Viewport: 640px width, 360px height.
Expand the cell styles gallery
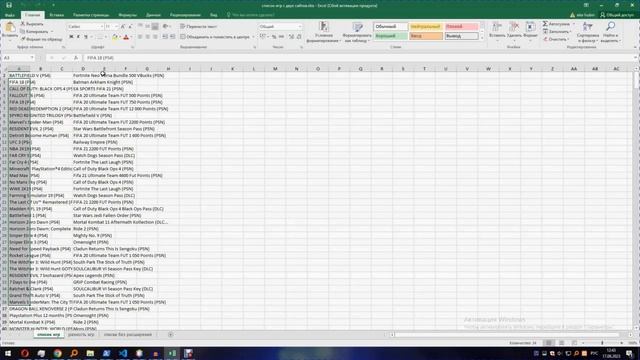(x=482, y=38)
